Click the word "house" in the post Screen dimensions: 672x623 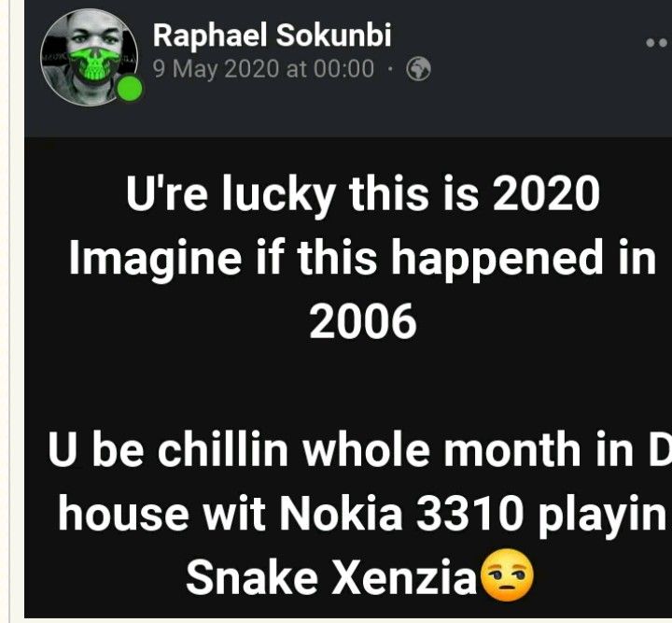pyautogui.click(x=123, y=513)
